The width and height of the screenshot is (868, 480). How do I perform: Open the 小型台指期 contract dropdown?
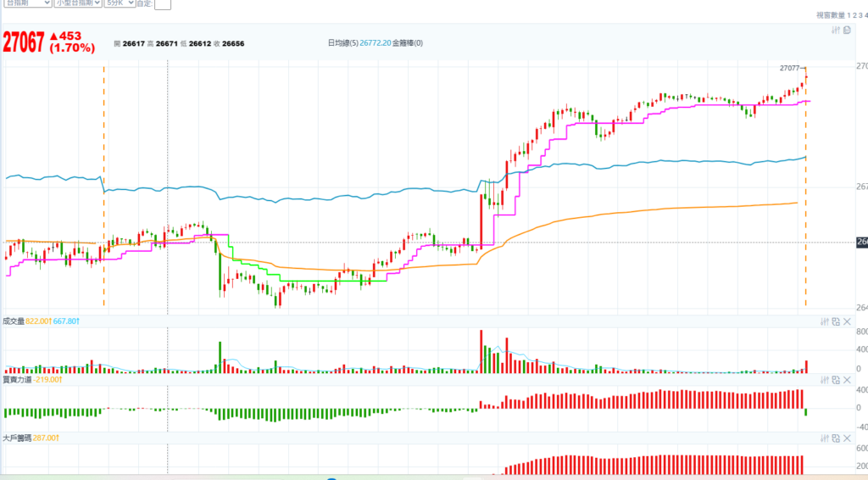(76, 3)
